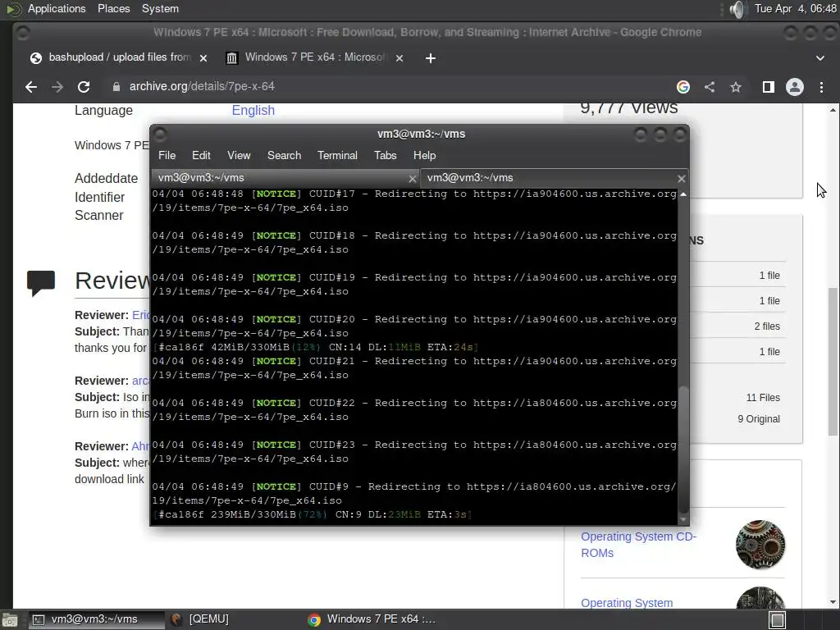The height and width of the screenshot is (630, 840).
Task: Click the 9 Original text
Action: [x=759, y=419]
